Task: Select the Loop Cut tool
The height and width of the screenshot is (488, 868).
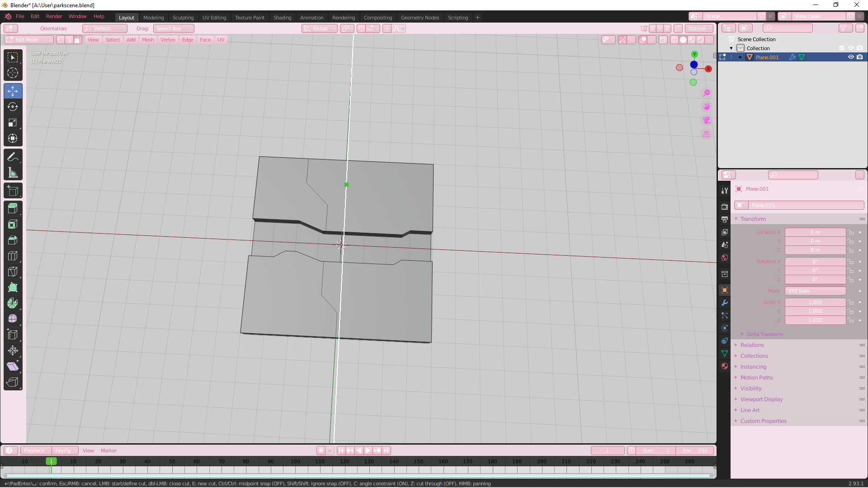Action: pos(13,256)
